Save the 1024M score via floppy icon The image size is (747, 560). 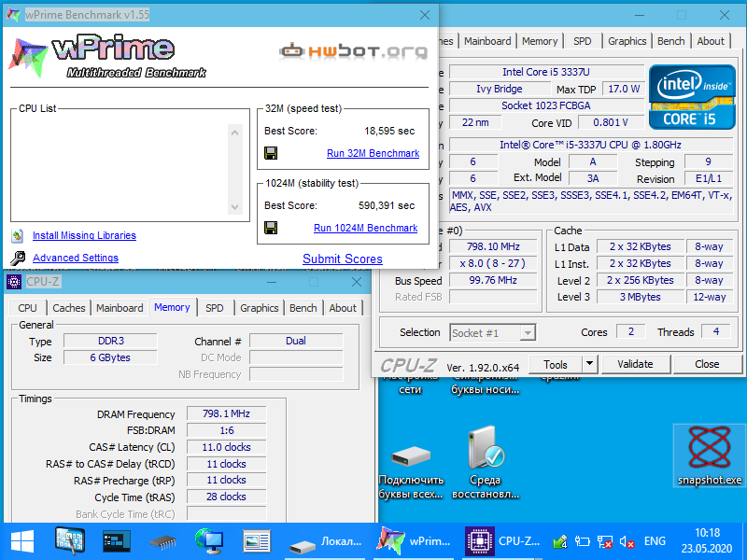tap(271, 228)
